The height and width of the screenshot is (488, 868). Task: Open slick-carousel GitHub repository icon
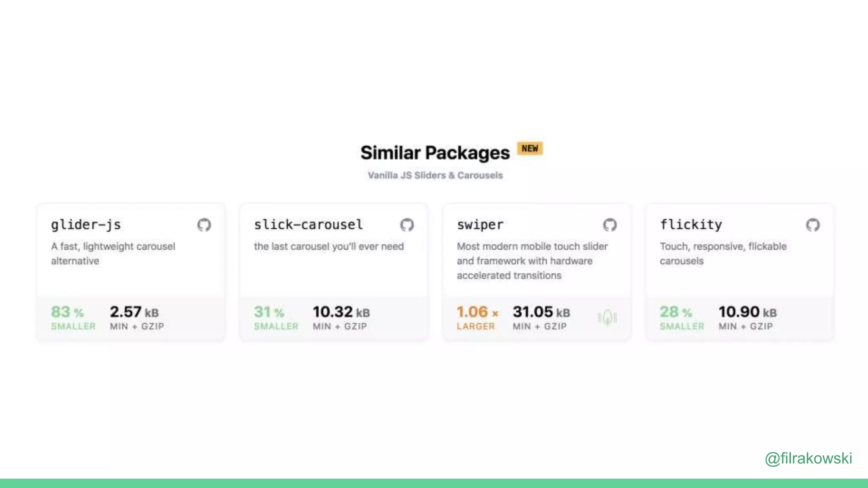[x=407, y=225]
